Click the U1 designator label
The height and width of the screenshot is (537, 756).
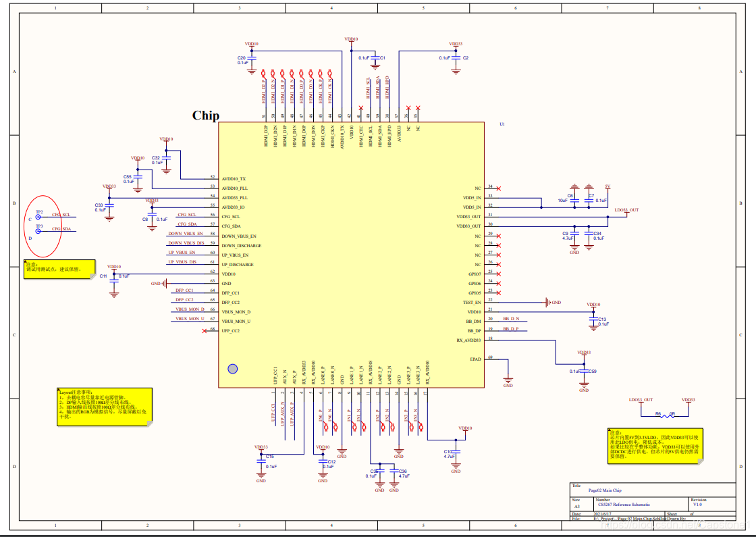pos(502,124)
